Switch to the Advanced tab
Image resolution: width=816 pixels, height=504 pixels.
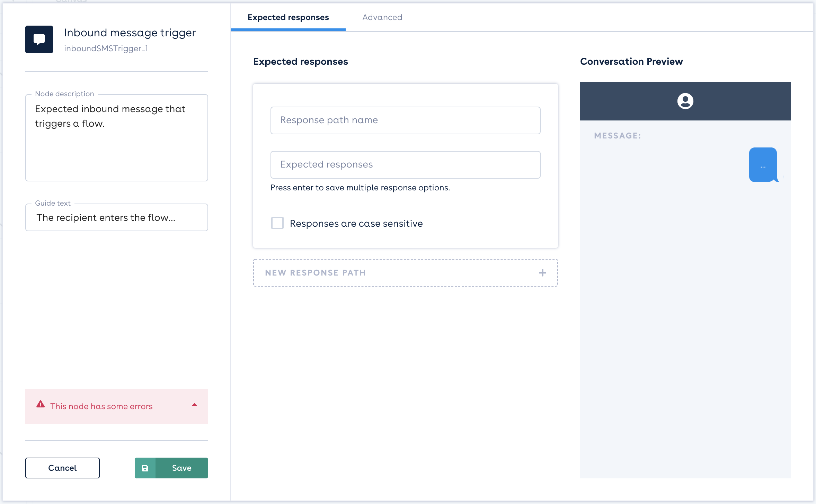coord(382,17)
